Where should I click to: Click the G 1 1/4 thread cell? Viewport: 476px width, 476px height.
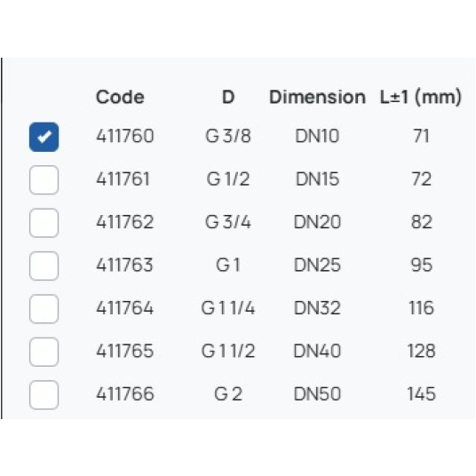(228, 308)
